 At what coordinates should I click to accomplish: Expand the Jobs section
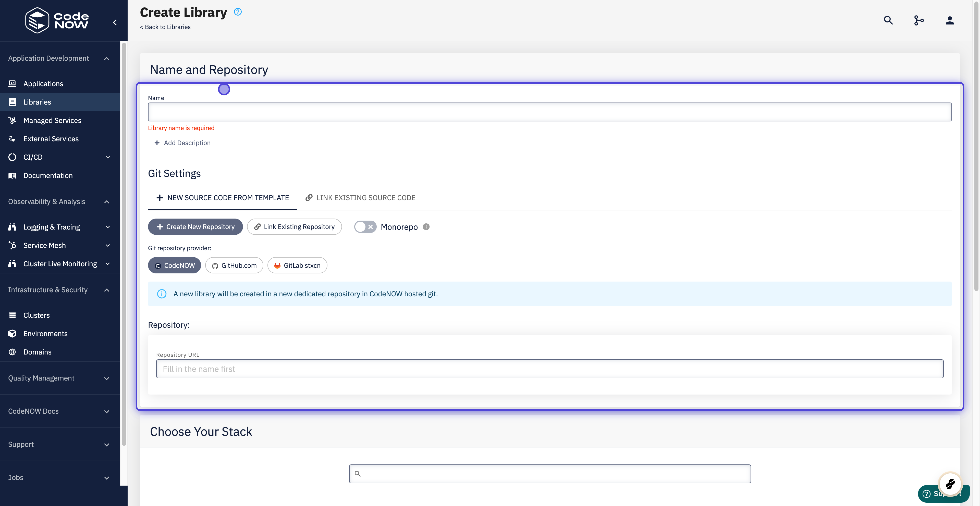click(x=107, y=478)
